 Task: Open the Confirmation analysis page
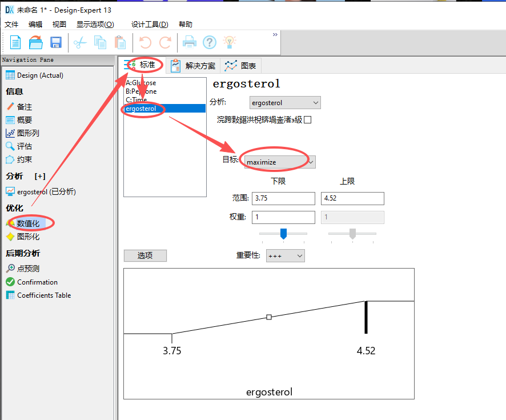[37, 282]
